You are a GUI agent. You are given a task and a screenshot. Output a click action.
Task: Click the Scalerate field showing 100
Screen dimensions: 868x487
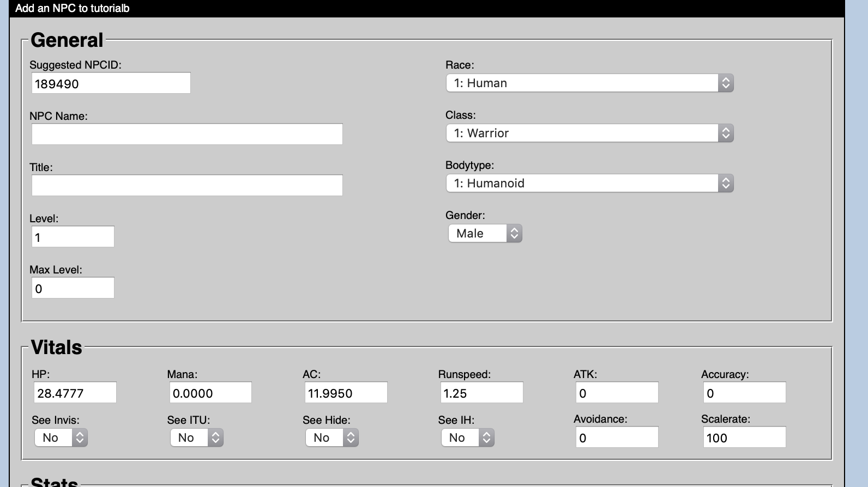click(x=744, y=437)
